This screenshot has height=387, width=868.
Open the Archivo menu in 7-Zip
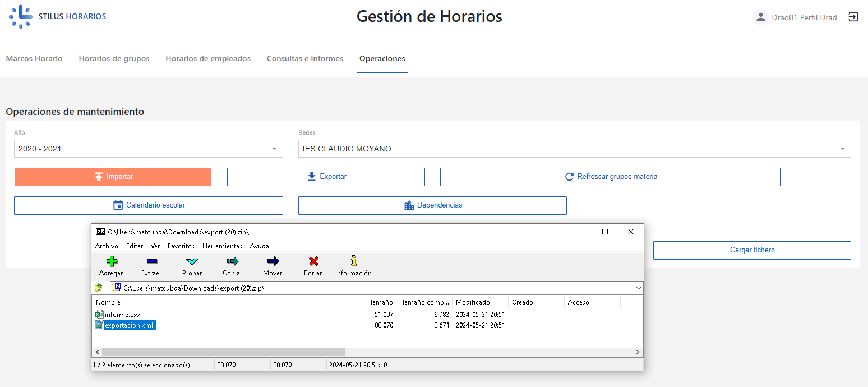(107, 246)
